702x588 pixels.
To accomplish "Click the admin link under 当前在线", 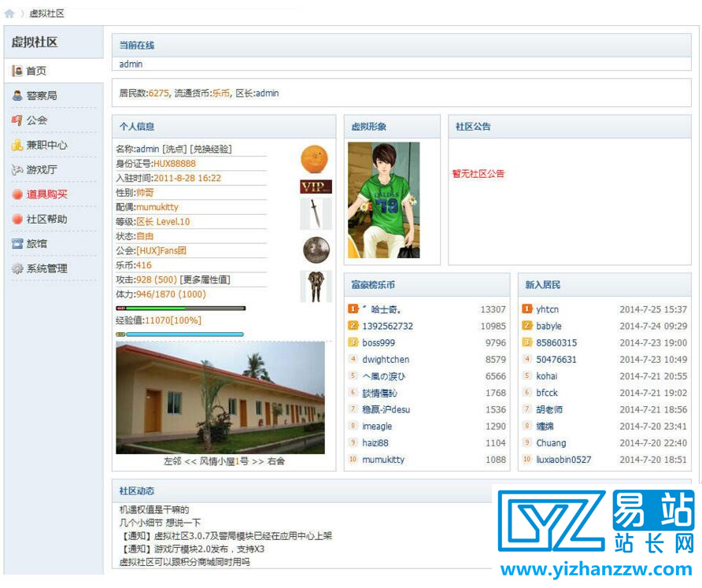I will (131, 64).
